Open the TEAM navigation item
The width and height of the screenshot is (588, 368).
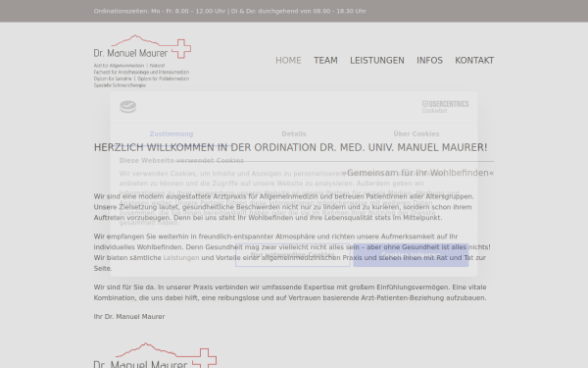coord(325,61)
